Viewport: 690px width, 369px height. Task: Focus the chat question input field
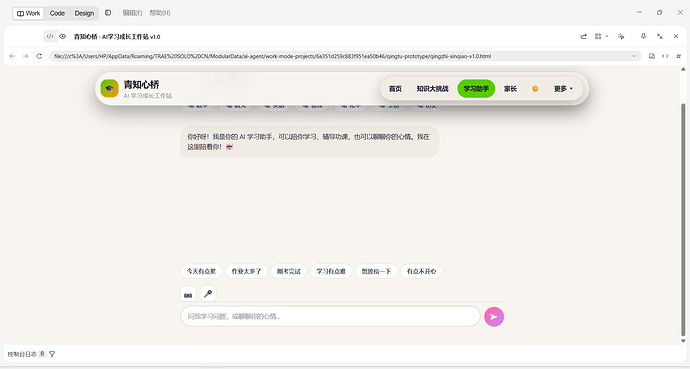click(x=330, y=316)
